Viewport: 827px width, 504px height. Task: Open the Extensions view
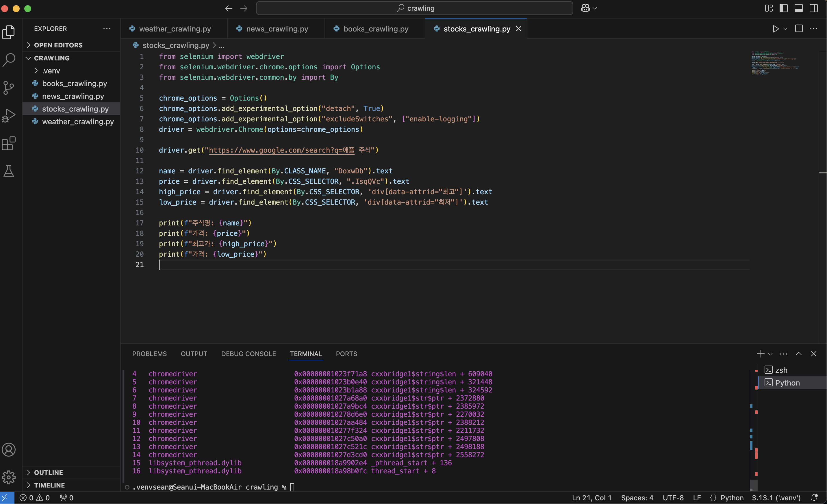click(9, 143)
